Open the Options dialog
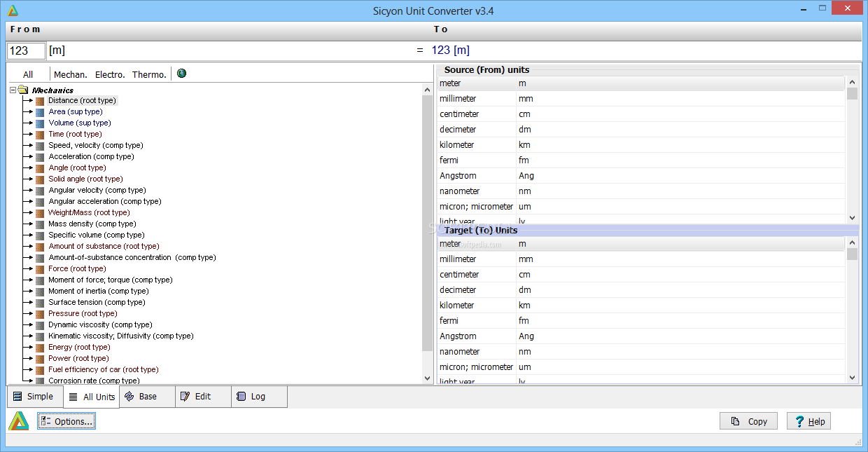 click(66, 421)
